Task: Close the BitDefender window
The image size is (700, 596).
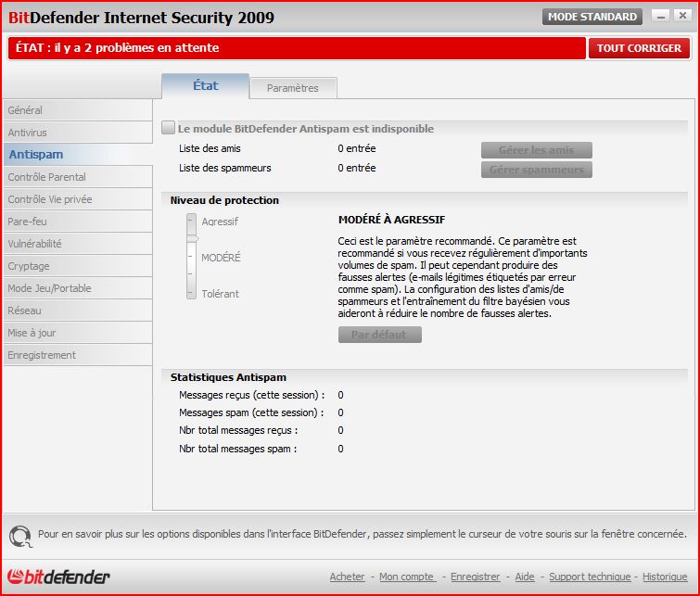Action: [682, 17]
